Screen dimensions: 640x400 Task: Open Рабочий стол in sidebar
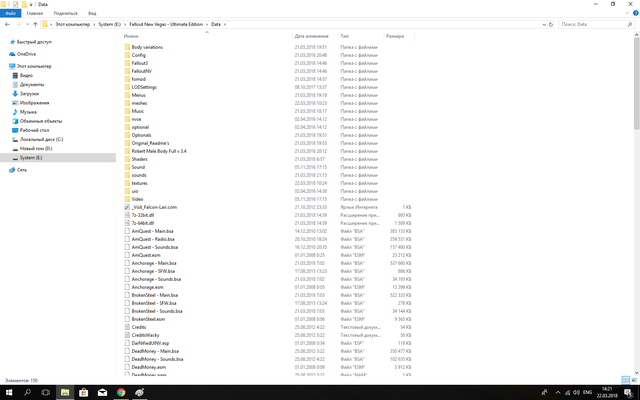tap(34, 130)
